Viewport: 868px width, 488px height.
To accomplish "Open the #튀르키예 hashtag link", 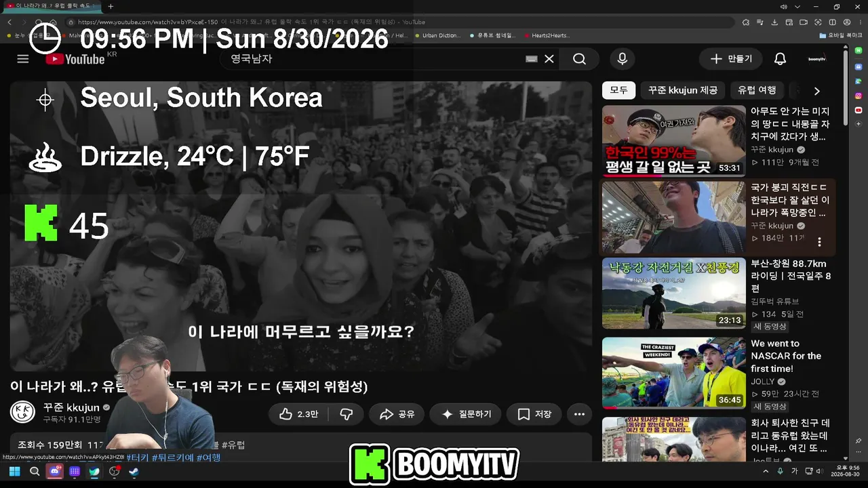I will tap(174, 457).
